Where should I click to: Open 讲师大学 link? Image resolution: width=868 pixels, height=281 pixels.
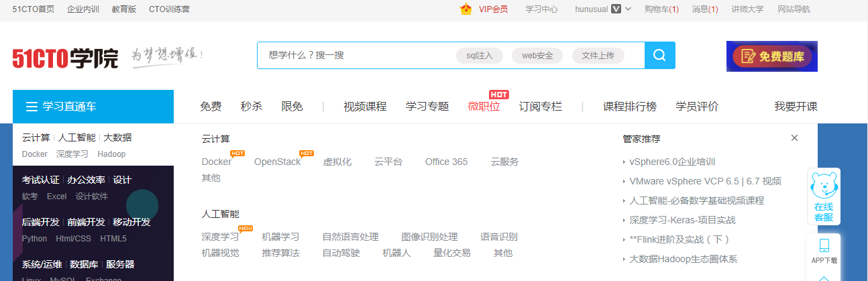(x=747, y=9)
